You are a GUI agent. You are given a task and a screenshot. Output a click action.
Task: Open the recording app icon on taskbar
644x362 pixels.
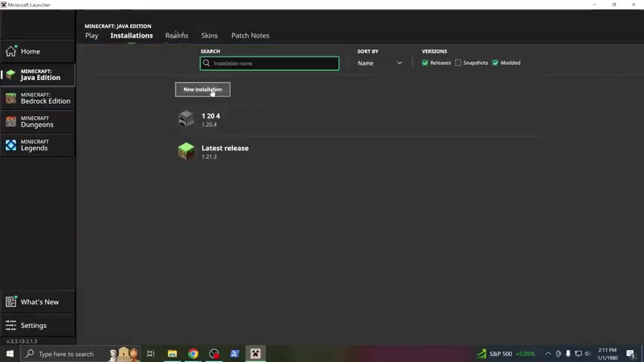pyautogui.click(x=214, y=354)
